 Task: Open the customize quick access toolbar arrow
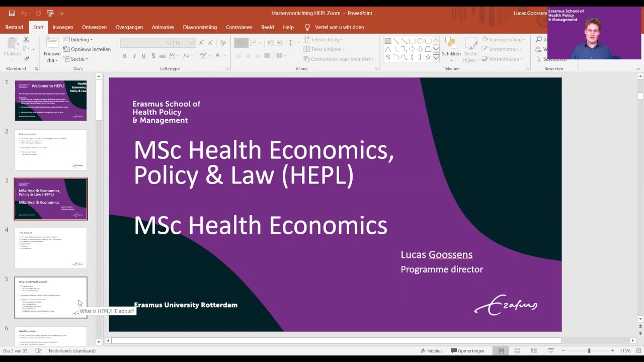coord(62,14)
